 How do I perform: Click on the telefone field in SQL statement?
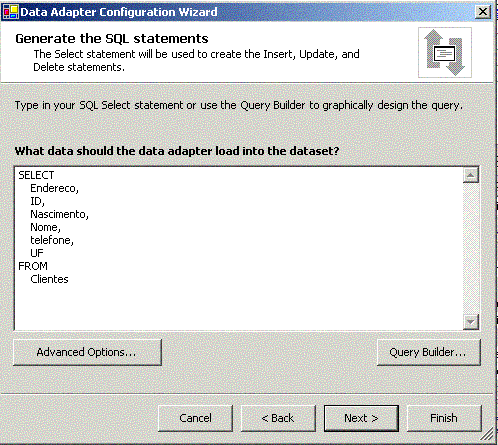click(x=52, y=240)
